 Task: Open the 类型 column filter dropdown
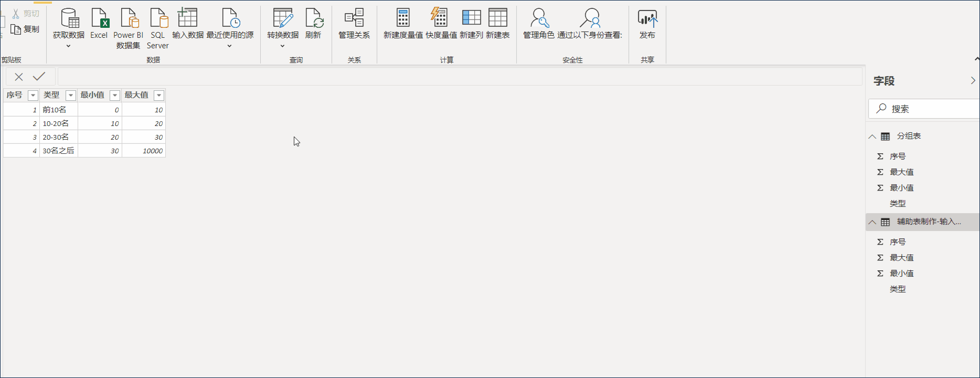[x=70, y=96]
